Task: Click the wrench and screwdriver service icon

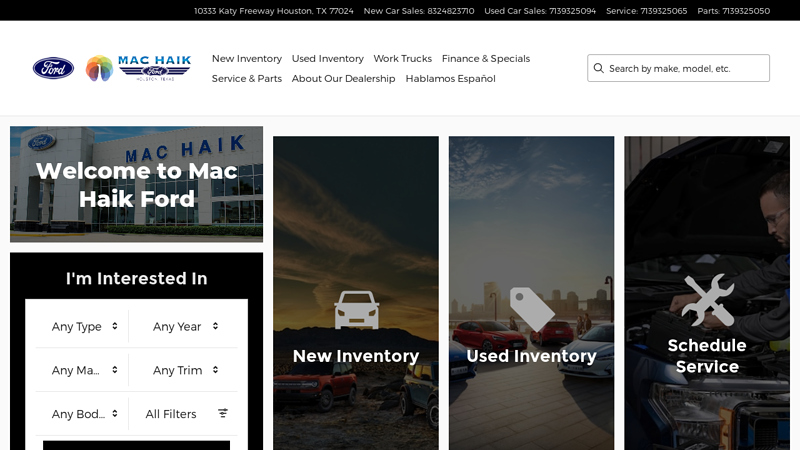Action: (x=707, y=300)
